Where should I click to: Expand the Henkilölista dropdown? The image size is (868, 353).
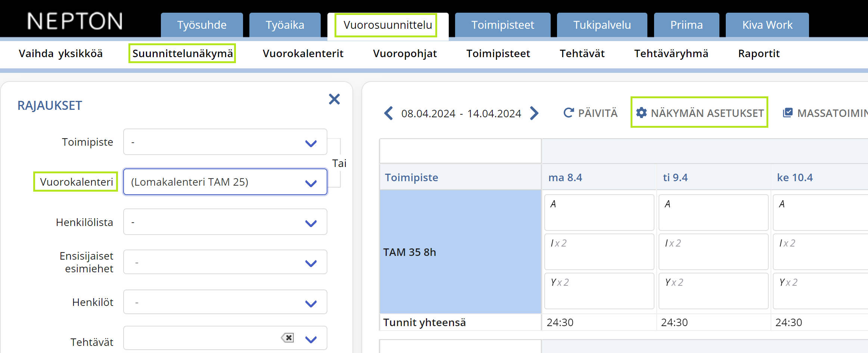(x=225, y=222)
